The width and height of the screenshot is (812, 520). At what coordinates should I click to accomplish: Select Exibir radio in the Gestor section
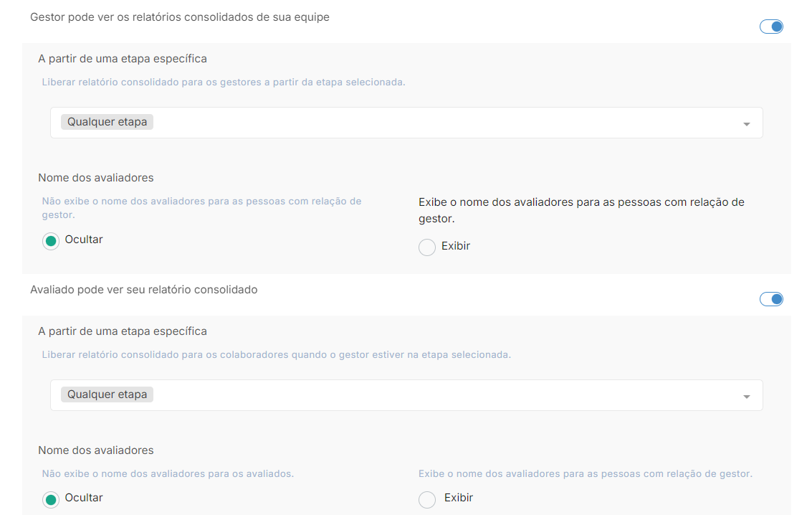pos(427,247)
